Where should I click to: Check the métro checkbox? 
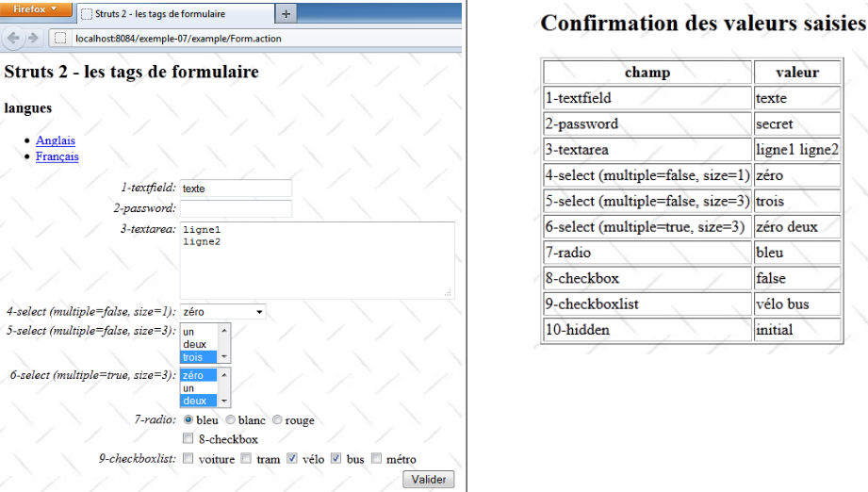coord(377,459)
